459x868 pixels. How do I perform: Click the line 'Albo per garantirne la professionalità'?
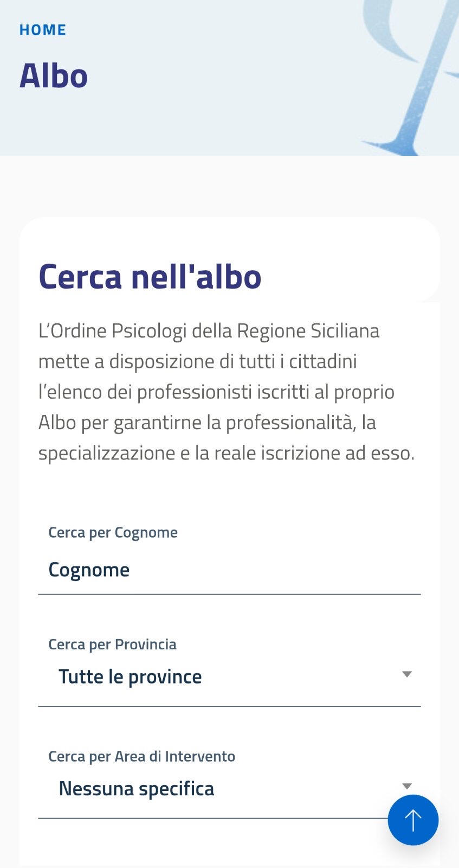207,422
